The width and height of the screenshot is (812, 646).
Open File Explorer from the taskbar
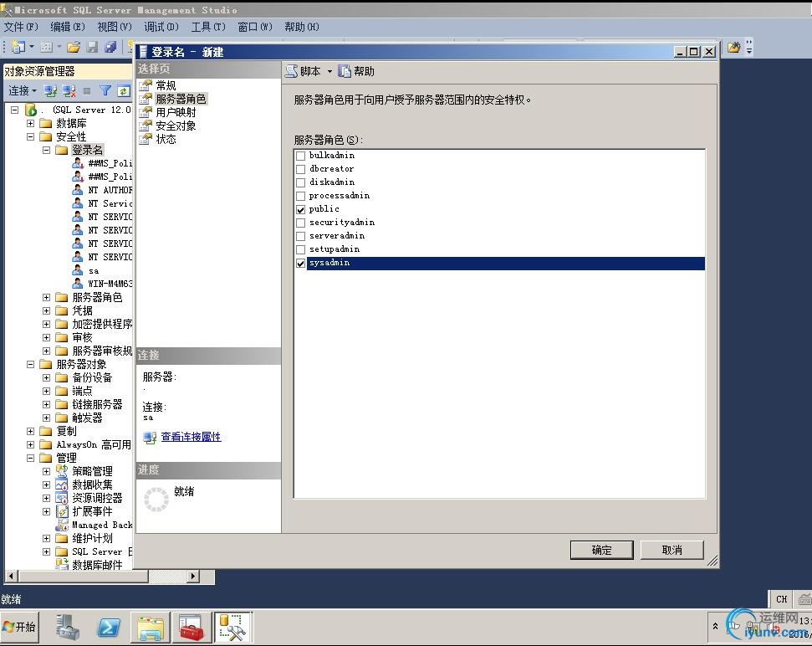click(x=151, y=628)
